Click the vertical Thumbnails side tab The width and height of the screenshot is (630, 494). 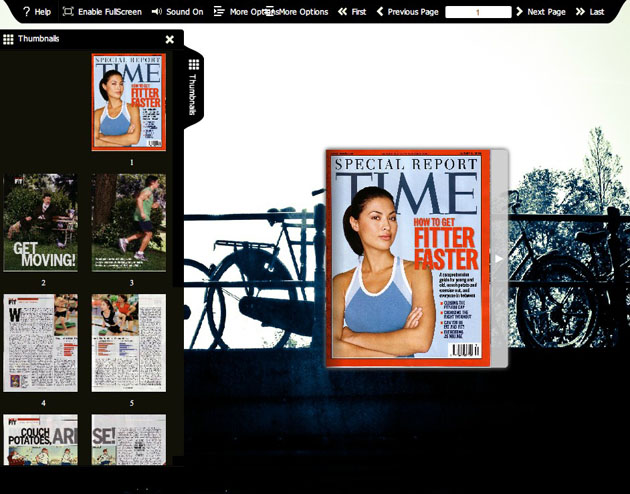[x=194, y=88]
